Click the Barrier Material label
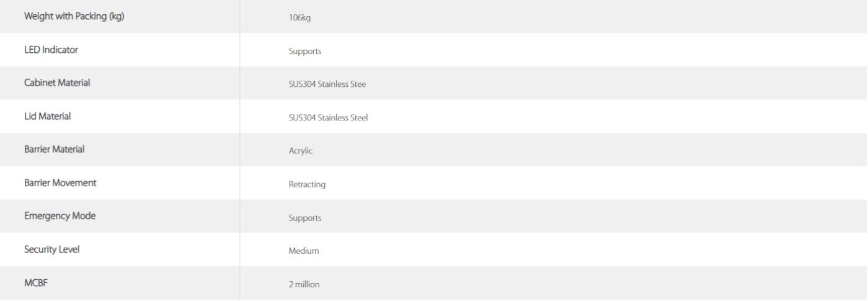868x301 pixels. (x=55, y=150)
